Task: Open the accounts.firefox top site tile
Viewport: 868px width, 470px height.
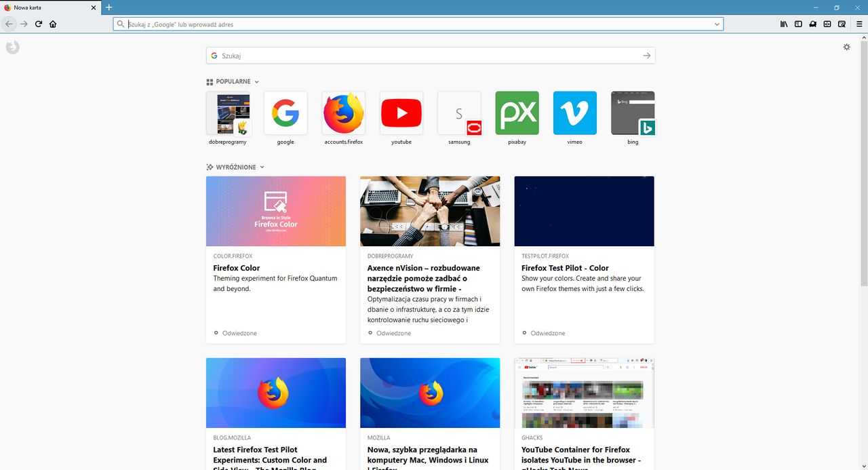Action: point(344,113)
